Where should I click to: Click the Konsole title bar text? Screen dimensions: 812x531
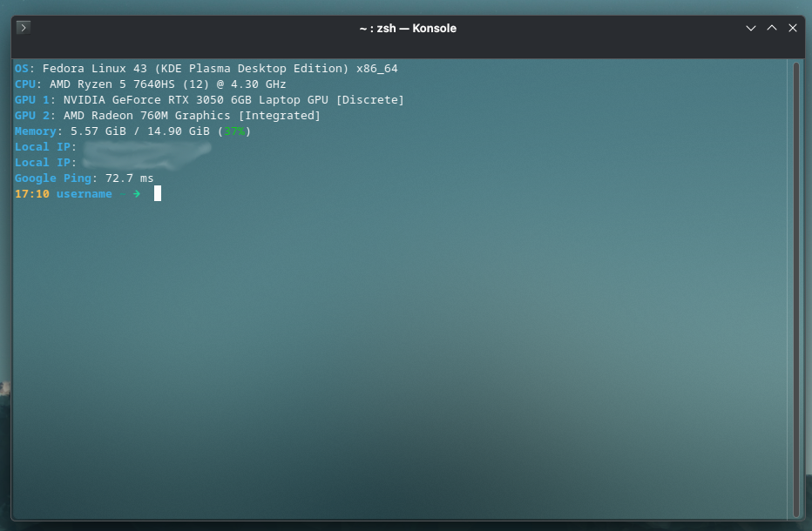coord(408,29)
